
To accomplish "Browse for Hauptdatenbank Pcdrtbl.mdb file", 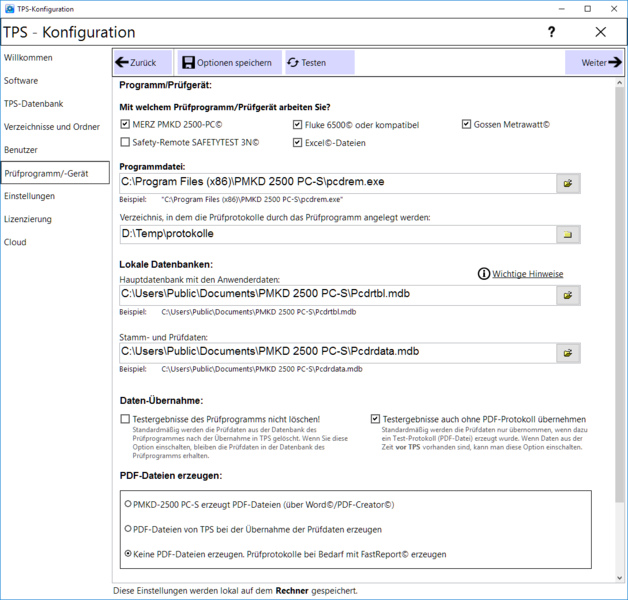I will pyautogui.click(x=568, y=296).
